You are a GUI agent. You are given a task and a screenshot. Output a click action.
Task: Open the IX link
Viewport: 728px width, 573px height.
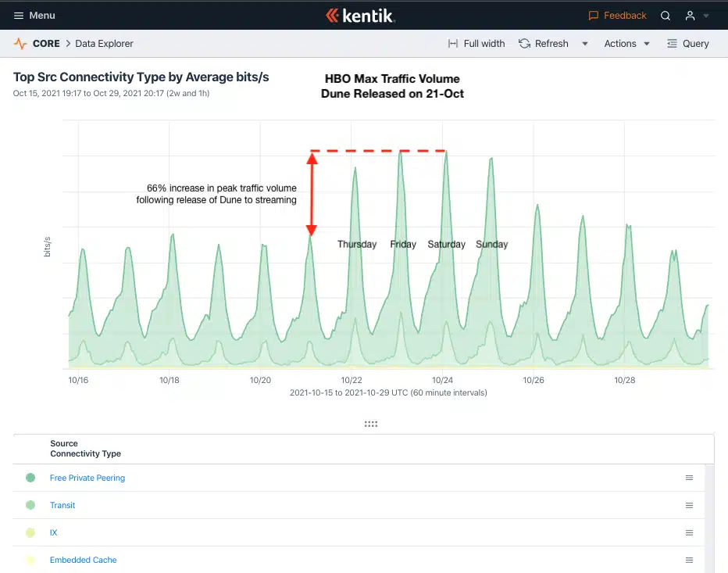tap(53, 532)
